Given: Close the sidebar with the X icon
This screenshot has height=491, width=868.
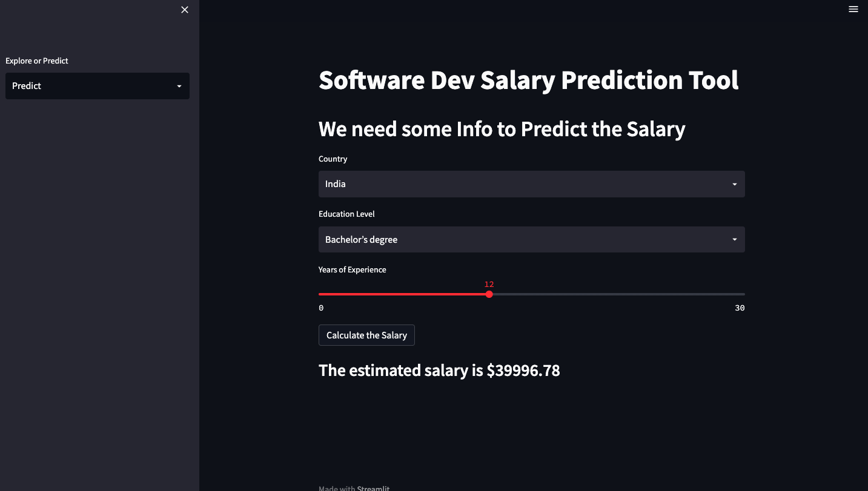Looking at the screenshot, I should click(184, 10).
